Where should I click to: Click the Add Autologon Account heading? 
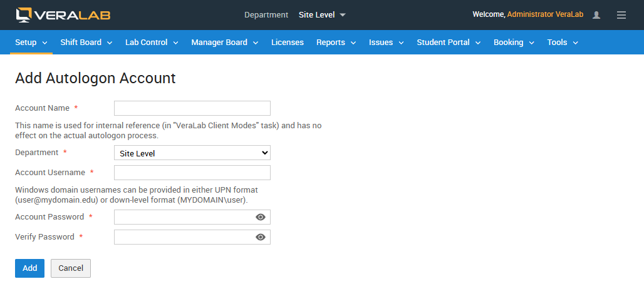95,78
